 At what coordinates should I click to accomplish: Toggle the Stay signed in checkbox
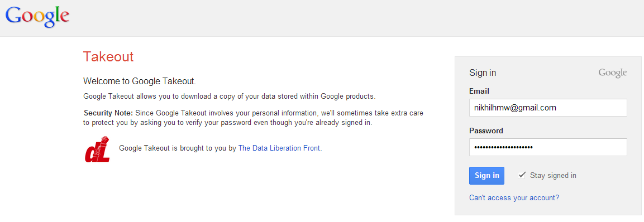coord(522,175)
